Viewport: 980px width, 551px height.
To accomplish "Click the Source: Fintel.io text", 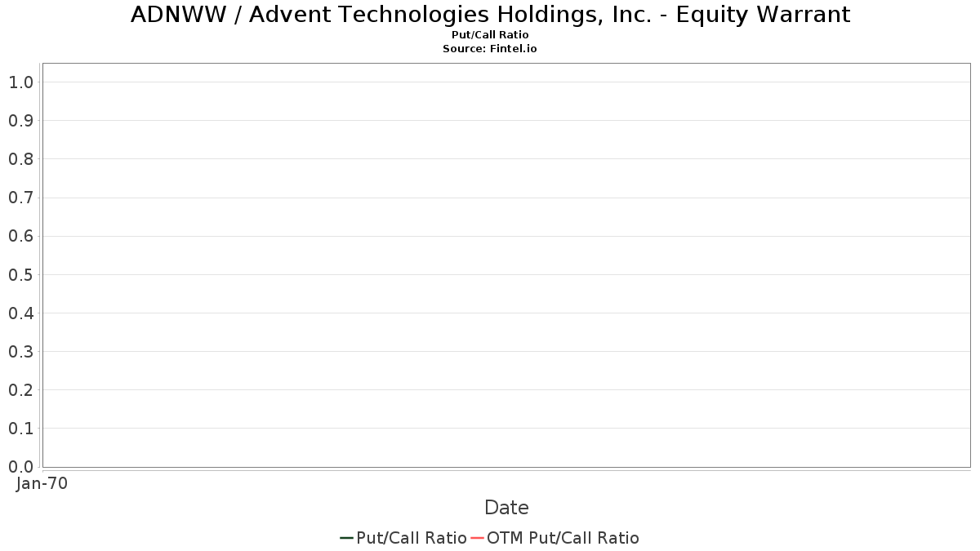I will [490, 49].
